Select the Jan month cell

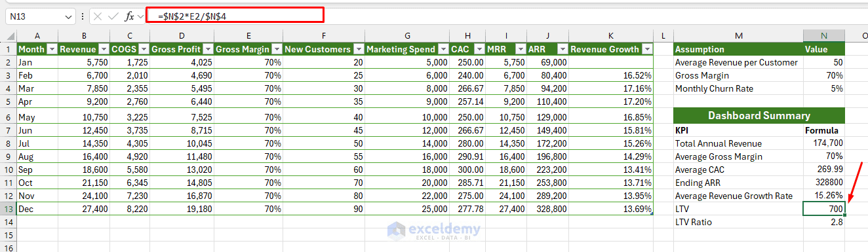tap(37, 62)
